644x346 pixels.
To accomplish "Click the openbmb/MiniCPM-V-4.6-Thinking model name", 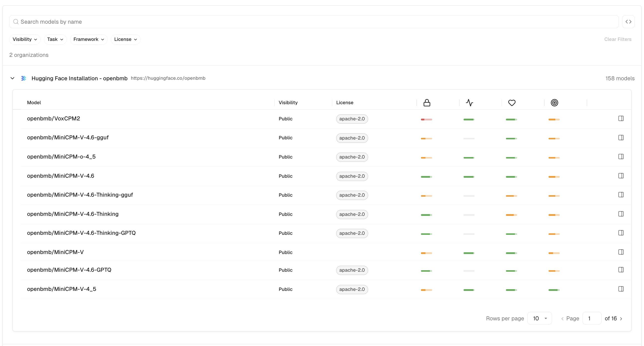I will [x=73, y=214].
